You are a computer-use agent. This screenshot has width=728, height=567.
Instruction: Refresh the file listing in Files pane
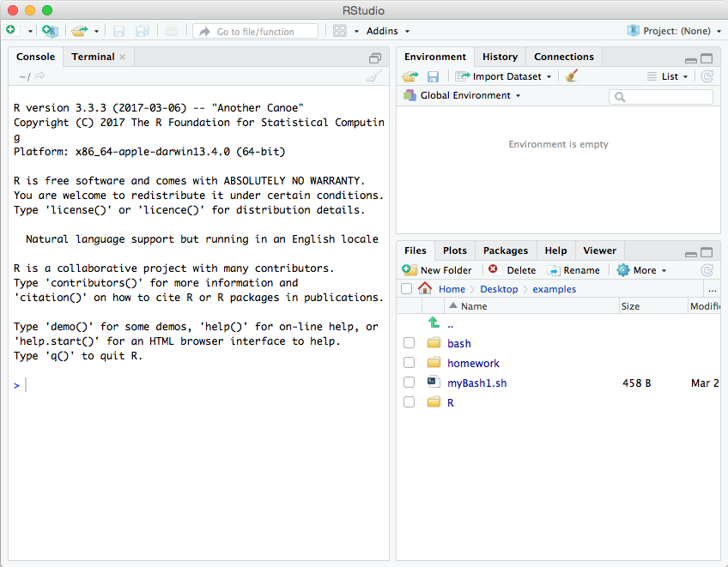tap(707, 270)
